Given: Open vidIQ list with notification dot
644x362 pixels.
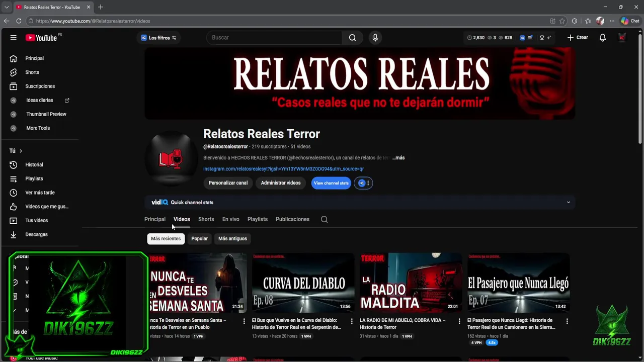Looking at the screenshot, I should [531, 38].
